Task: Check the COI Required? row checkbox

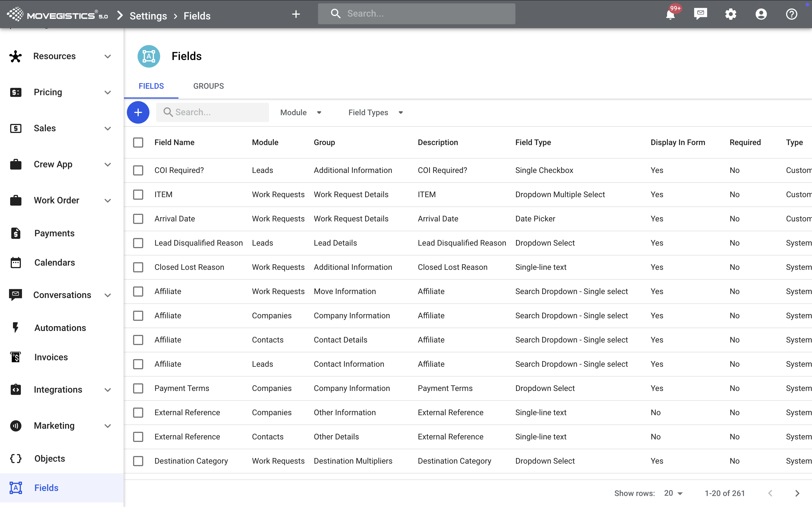Action: (138, 170)
